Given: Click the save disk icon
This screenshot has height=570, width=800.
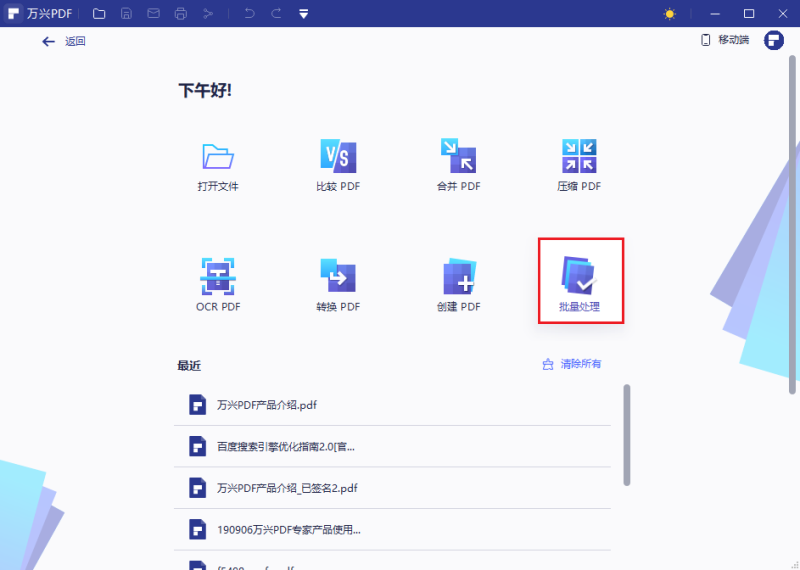Looking at the screenshot, I should pos(126,14).
